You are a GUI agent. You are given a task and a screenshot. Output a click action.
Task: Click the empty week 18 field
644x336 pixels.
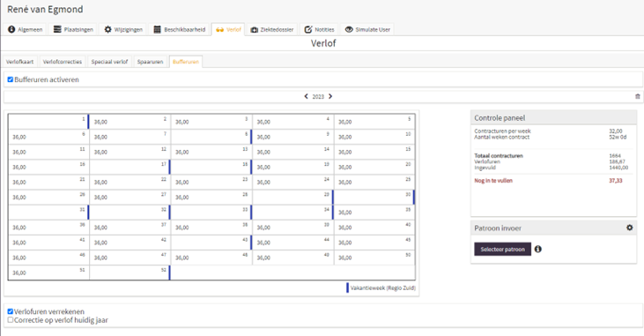click(211, 167)
